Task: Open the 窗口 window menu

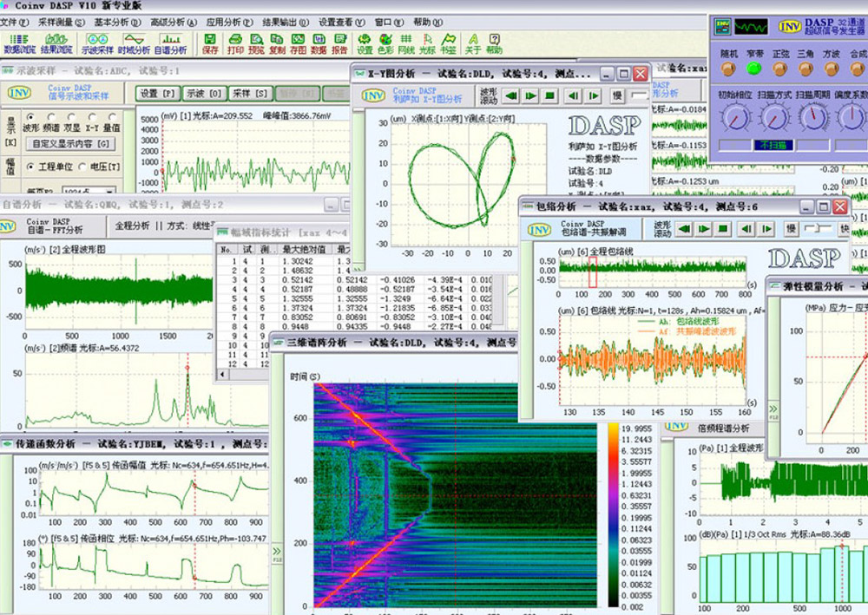Action: 389,23
